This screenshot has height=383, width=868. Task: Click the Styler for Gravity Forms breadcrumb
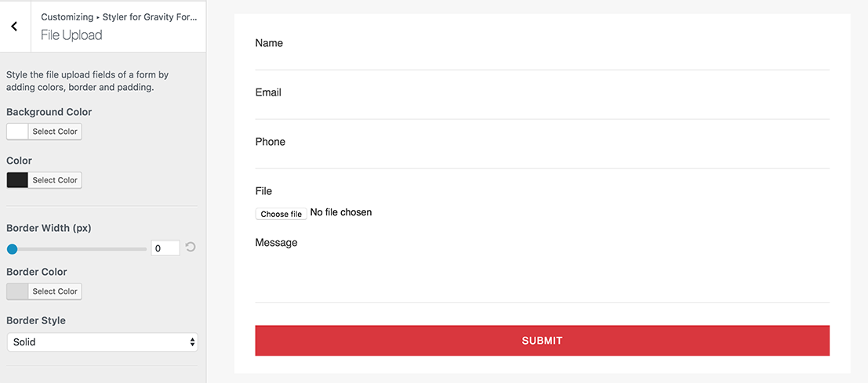tap(150, 17)
